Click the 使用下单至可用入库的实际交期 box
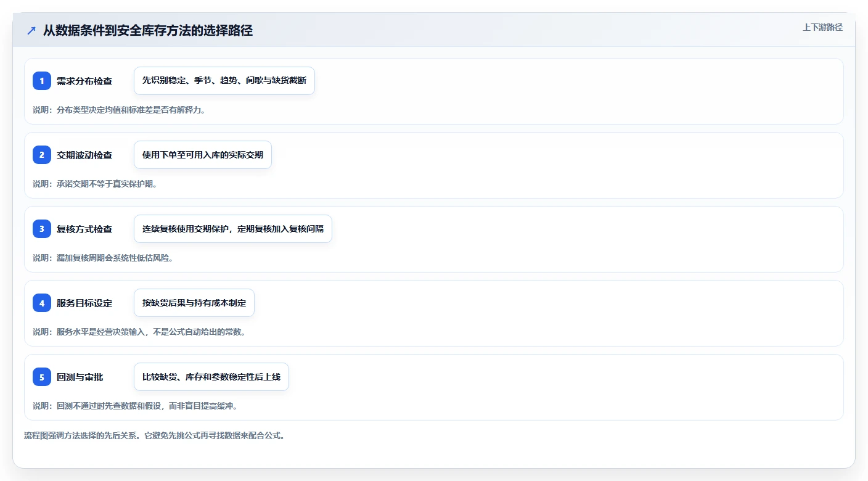Screen dimensions: 868x481 (203, 155)
